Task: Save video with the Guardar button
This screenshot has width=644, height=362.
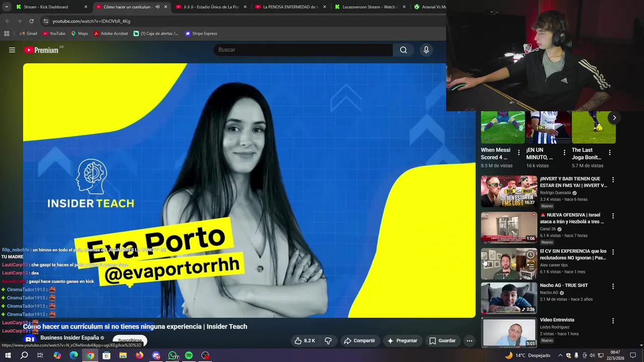Action: (443, 340)
